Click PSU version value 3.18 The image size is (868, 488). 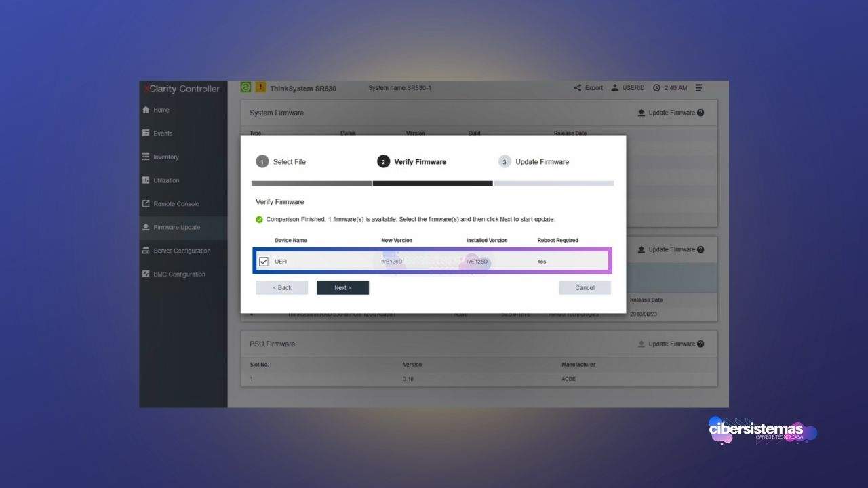click(408, 379)
